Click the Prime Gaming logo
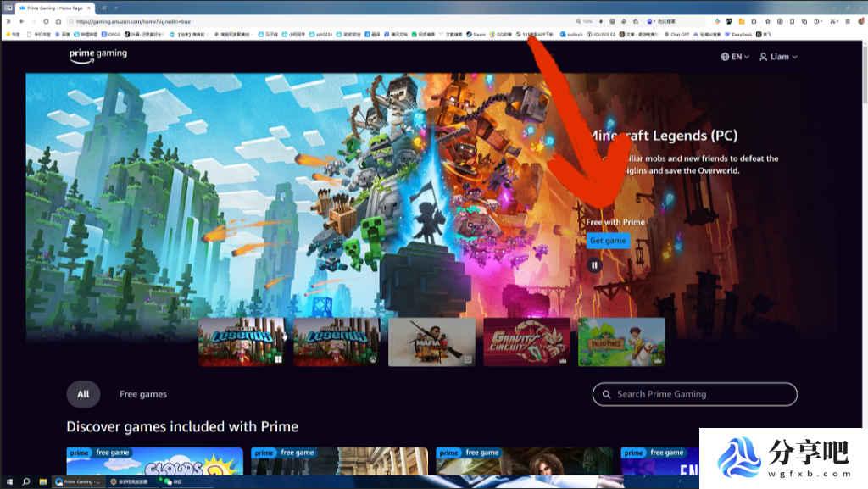The width and height of the screenshot is (868, 489). [x=98, y=56]
